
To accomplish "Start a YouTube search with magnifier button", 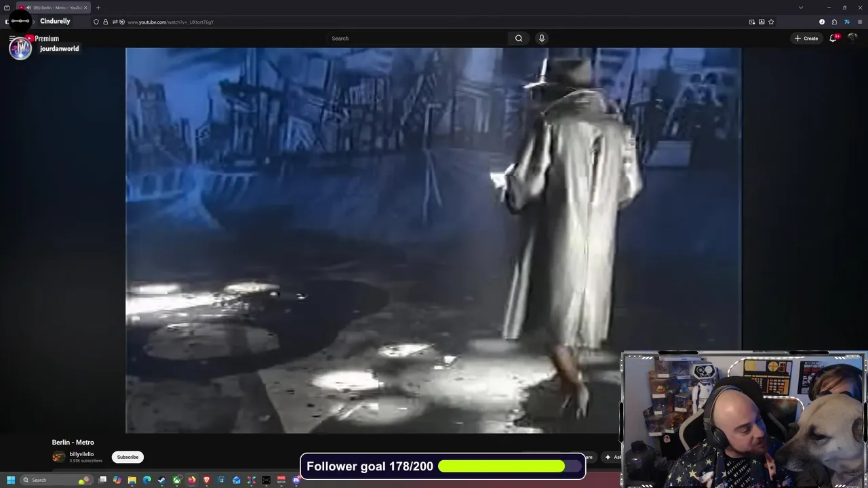I will point(519,39).
